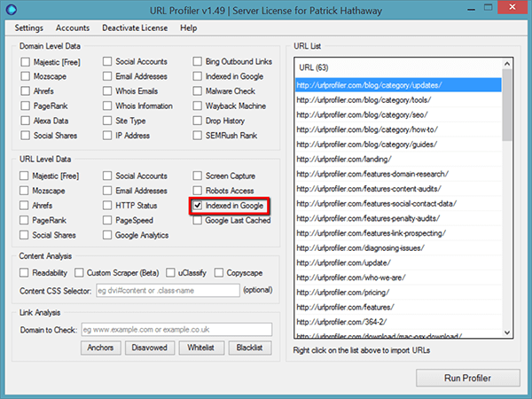Enable Custom Scraper (Beta) checkbox
Viewport: 532px width, 399px height.
click(79, 272)
